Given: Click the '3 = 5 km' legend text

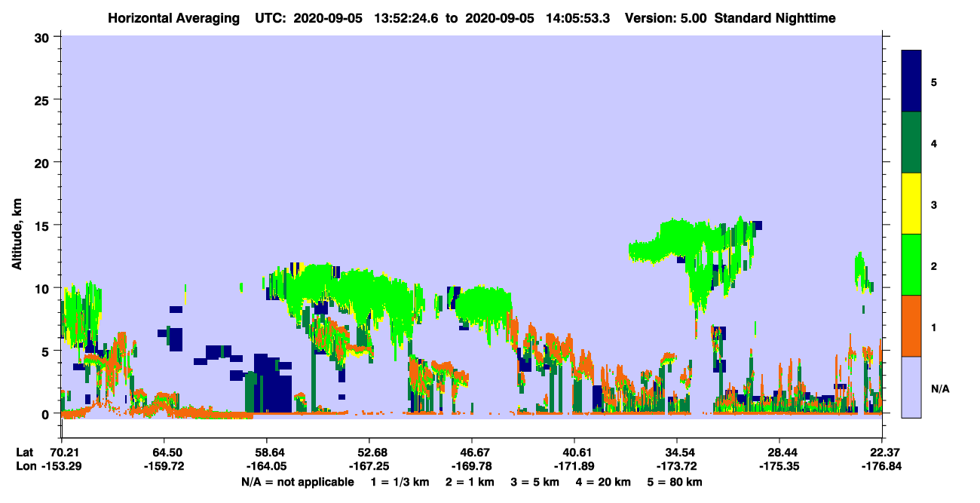Looking at the screenshot, I should click(x=535, y=482).
